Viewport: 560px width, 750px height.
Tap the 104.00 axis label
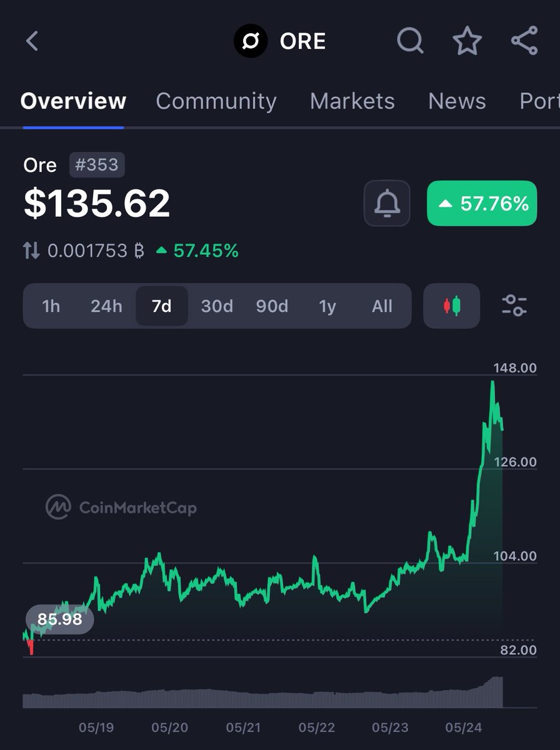515,556
